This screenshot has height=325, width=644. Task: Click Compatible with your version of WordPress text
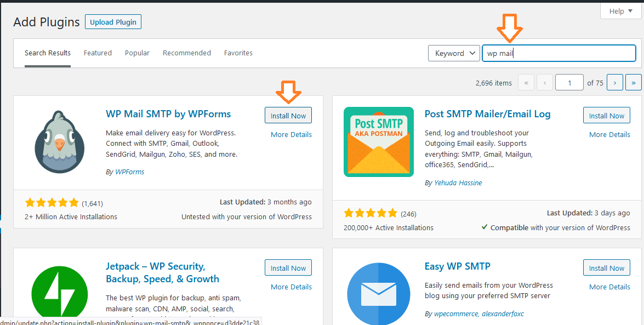click(556, 227)
